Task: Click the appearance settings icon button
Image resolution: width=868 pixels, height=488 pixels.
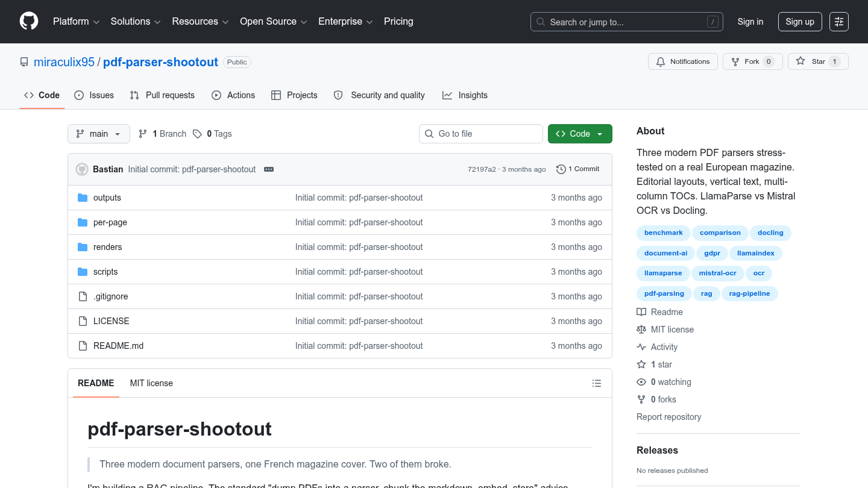Action: (839, 22)
